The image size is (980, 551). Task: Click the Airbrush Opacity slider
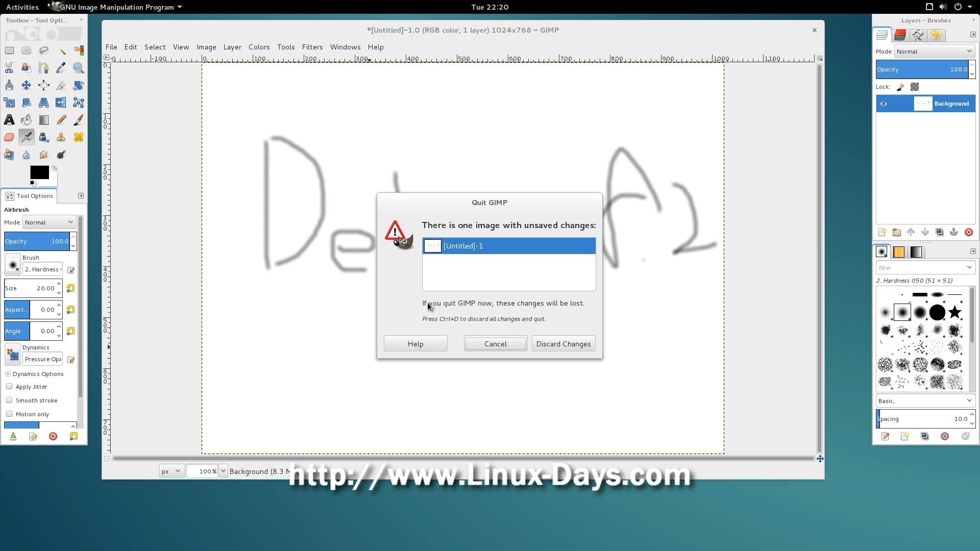click(x=37, y=241)
